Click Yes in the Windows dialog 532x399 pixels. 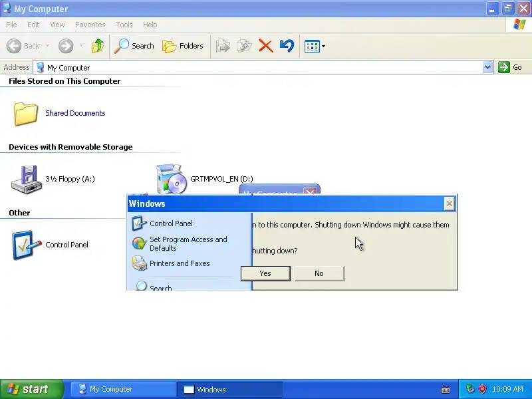(x=265, y=273)
